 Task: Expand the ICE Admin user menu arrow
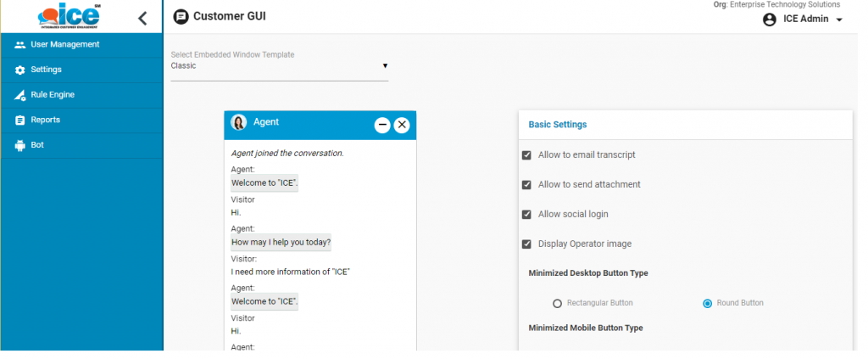coord(839,20)
